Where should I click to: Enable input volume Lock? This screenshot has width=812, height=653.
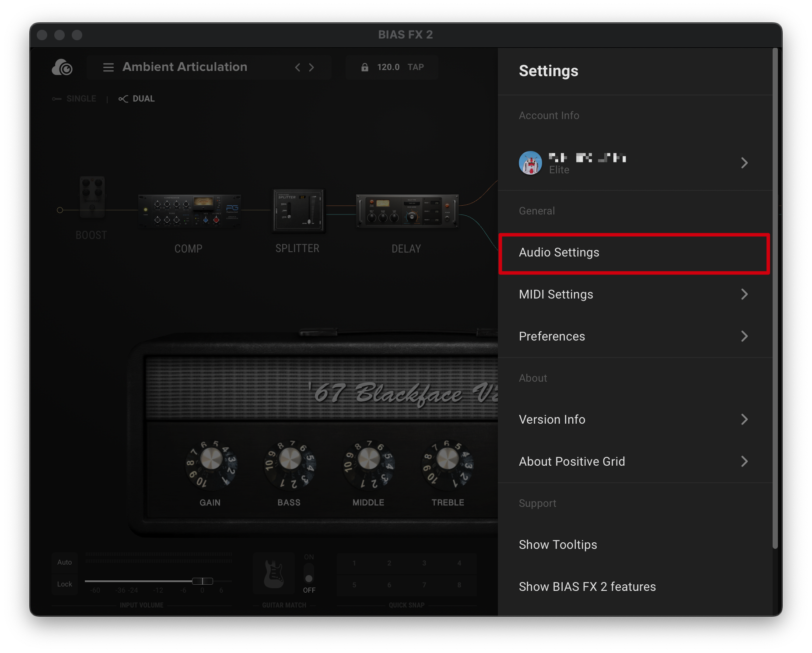point(65,584)
